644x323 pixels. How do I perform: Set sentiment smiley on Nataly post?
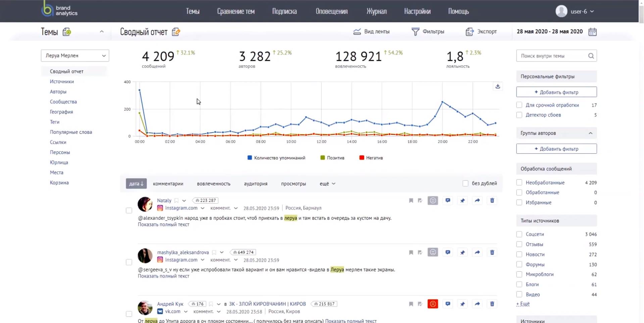433,201
